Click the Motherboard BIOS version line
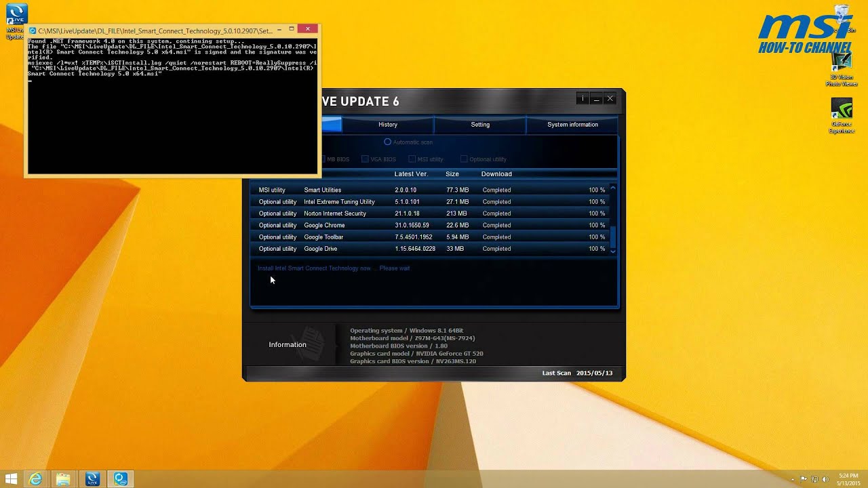The image size is (868, 488). tap(399, 346)
